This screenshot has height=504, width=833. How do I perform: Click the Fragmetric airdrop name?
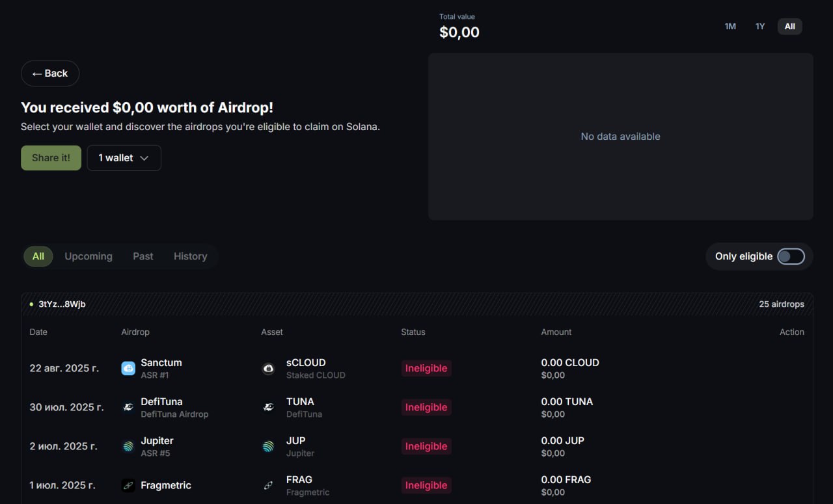[x=166, y=486]
